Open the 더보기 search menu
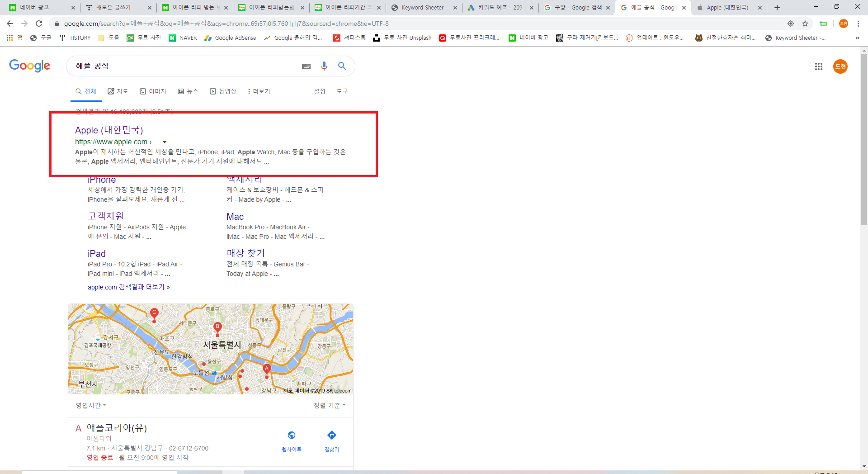This screenshot has width=868, height=474. 259,91
